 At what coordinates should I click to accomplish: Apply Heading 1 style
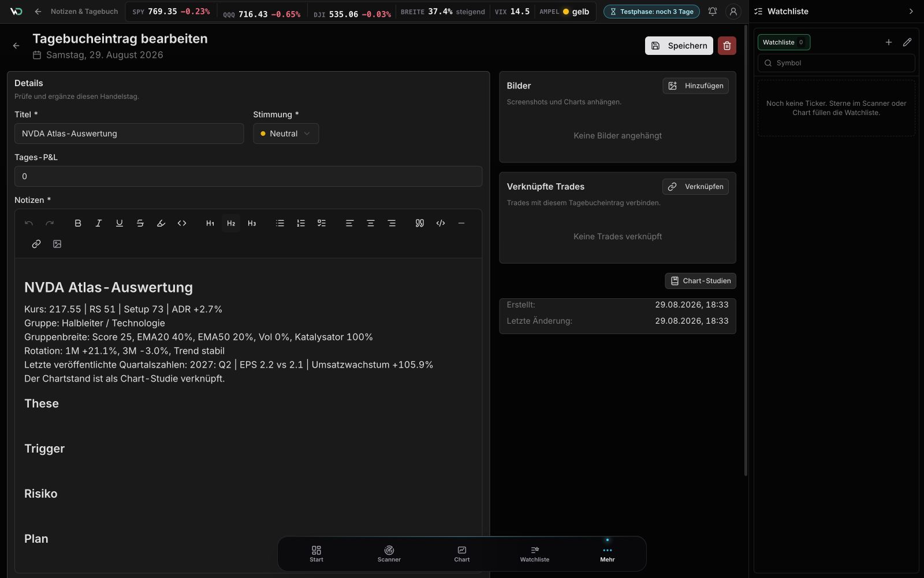pos(210,223)
